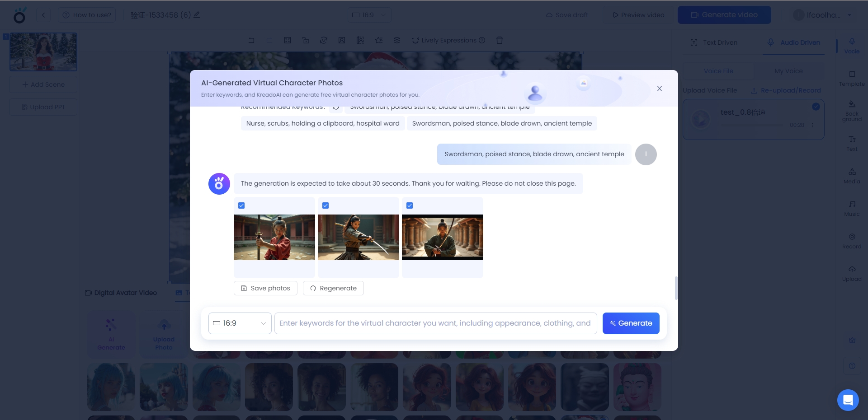Click the Regenerate button
The width and height of the screenshot is (868, 420).
tap(333, 288)
